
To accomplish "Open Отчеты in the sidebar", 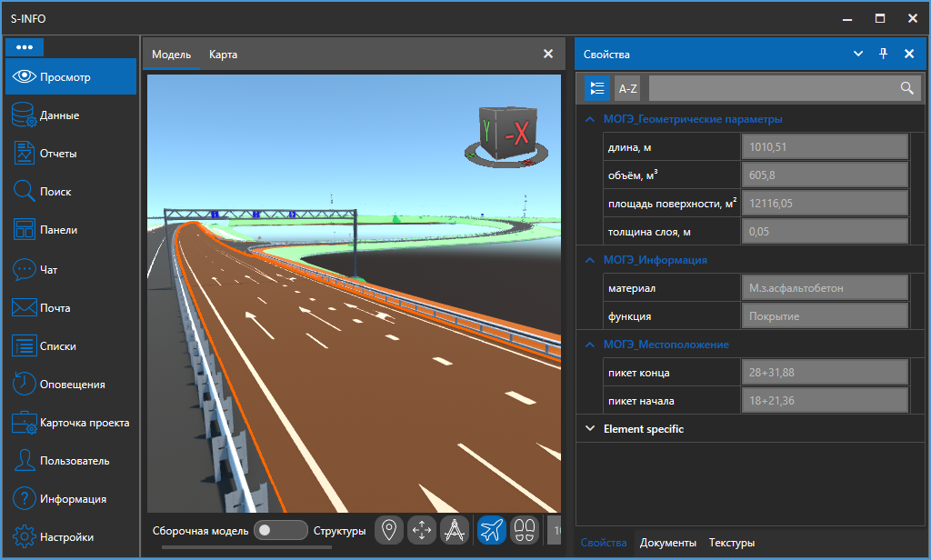I will (x=58, y=154).
